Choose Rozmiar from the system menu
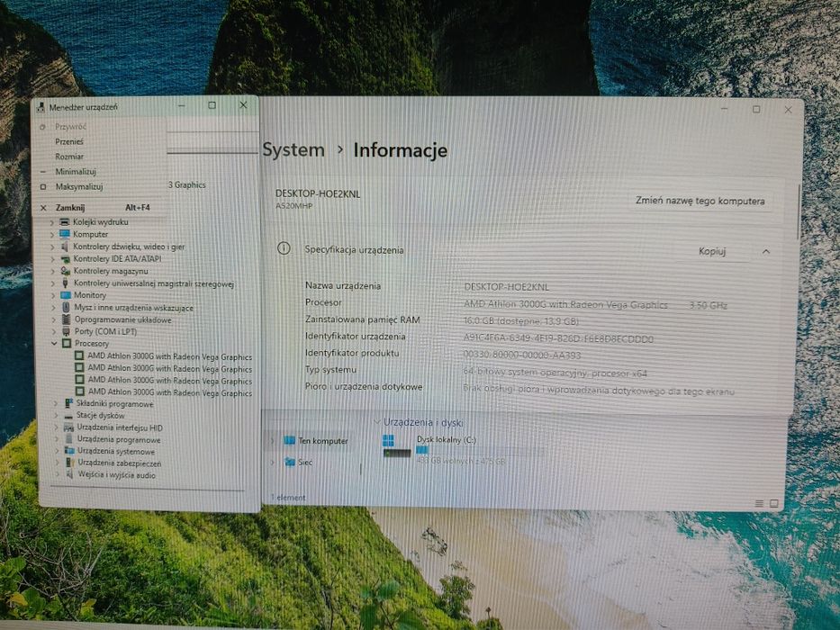This screenshot has width=840, height=630. tap(69, 157)
